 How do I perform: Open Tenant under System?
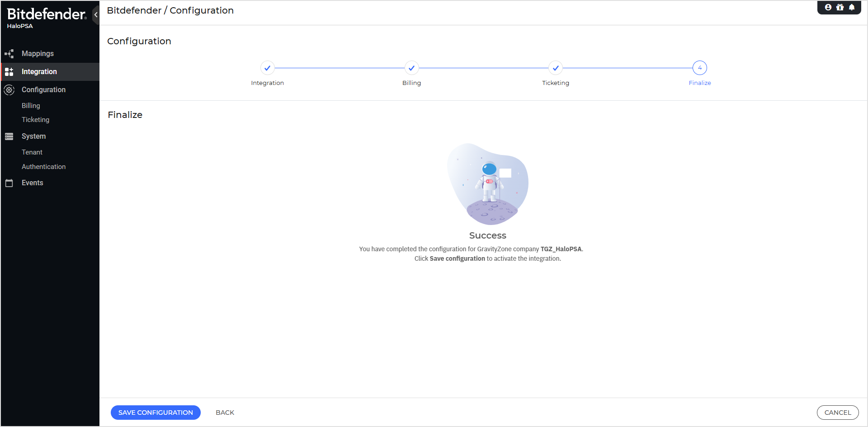click(x=32, y=152)
